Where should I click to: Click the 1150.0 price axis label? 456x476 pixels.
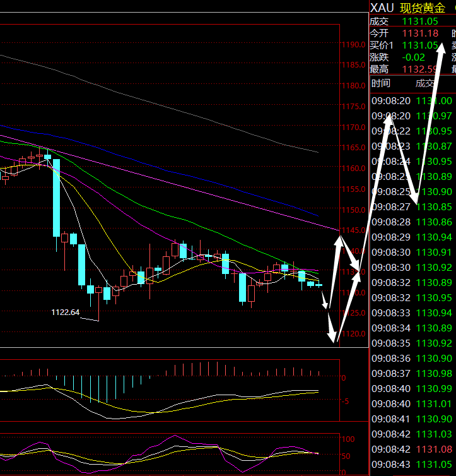(354, 210)
